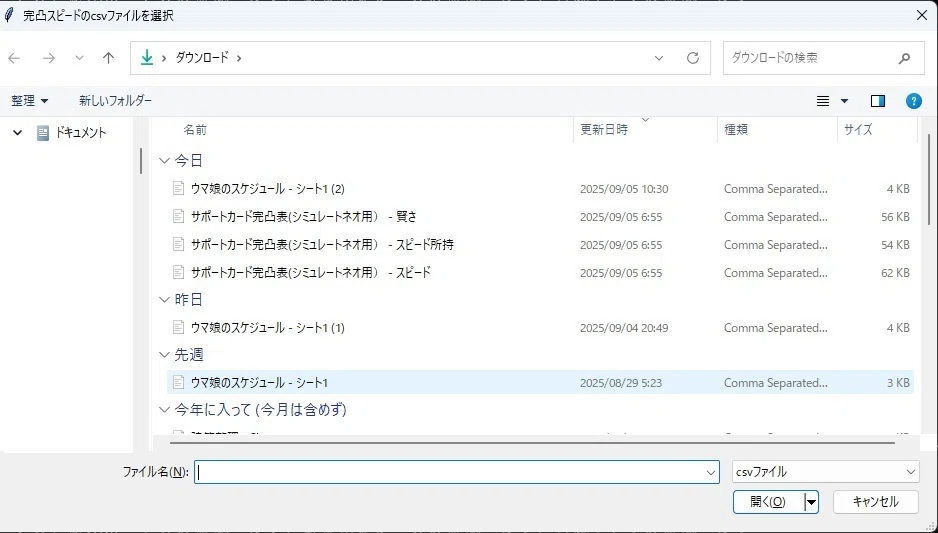The width and height of the screenshot is (938, 533).
Task: Collapse the ドキュメント tree chevron
Action: tap(17, 133)
